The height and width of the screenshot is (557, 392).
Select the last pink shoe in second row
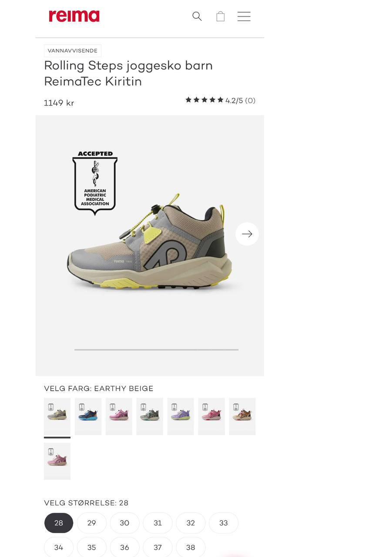pos(57,461)
